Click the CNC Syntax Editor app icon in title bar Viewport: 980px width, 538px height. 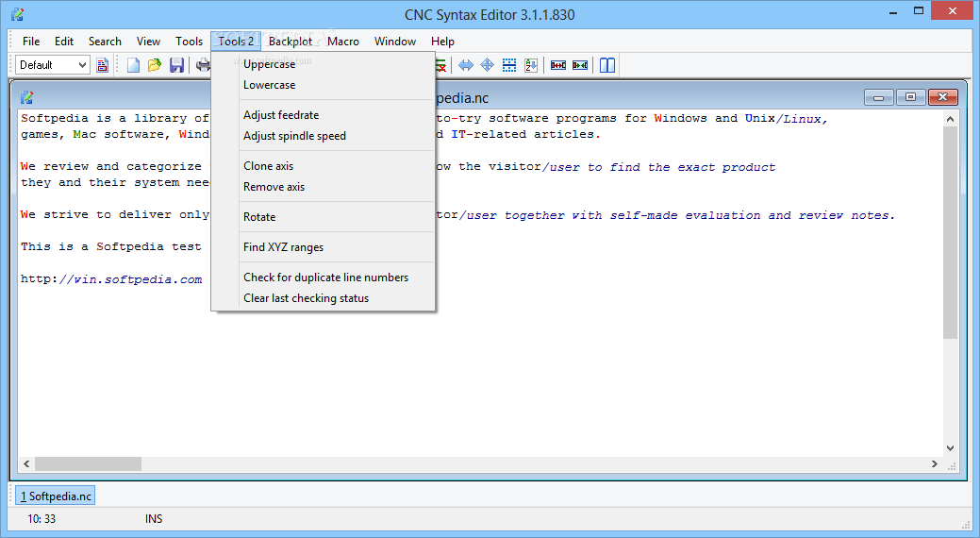[x=18, y=14]
